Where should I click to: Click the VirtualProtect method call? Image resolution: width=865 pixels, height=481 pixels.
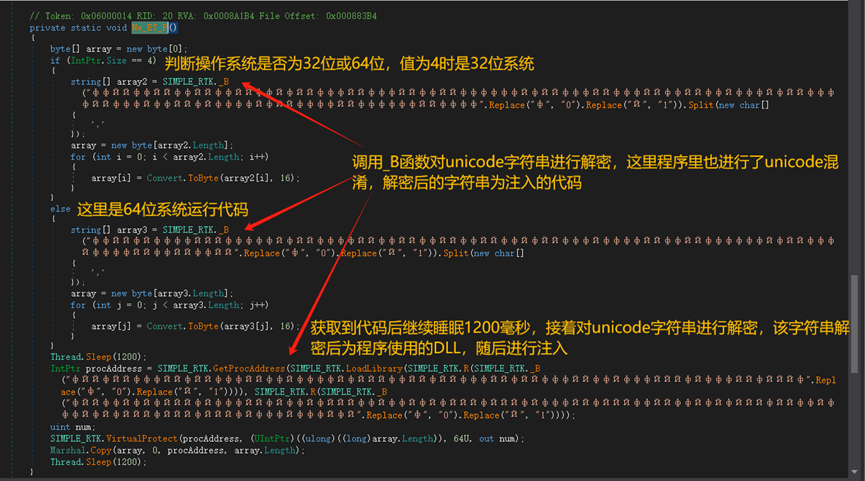tap(141, 439)
